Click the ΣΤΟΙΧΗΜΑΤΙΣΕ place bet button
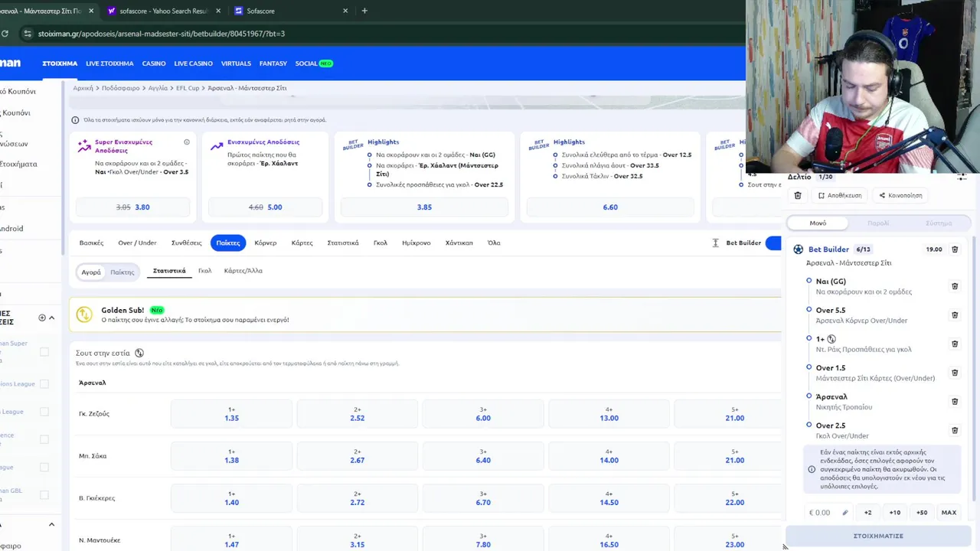The height and width of the screenshot is (551, 980). 878,536
